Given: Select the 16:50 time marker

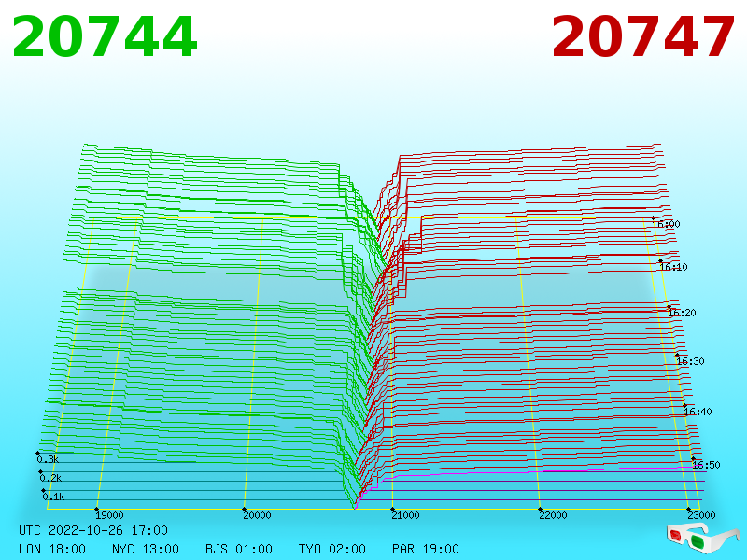Looking at the screenshot, I should click(x=706, y=465).
